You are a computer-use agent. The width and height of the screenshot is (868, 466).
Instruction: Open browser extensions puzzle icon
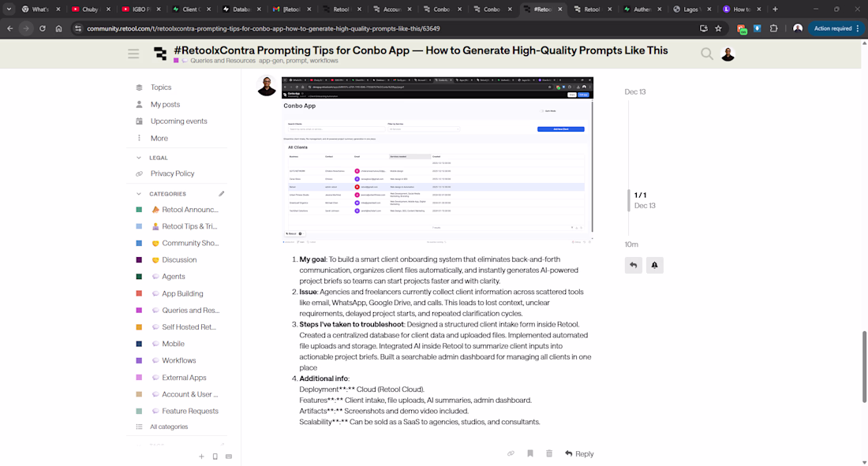pos(774,28)
